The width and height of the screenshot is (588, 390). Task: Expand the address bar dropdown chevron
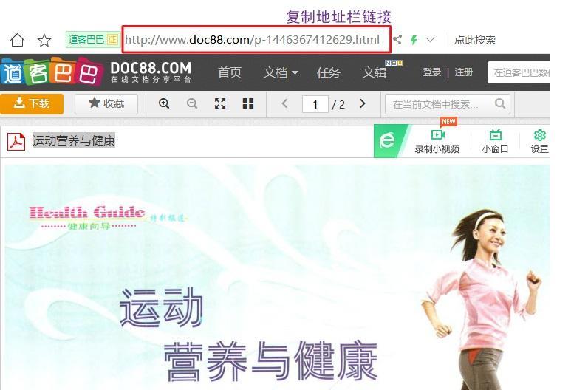(x=431, y=40)
